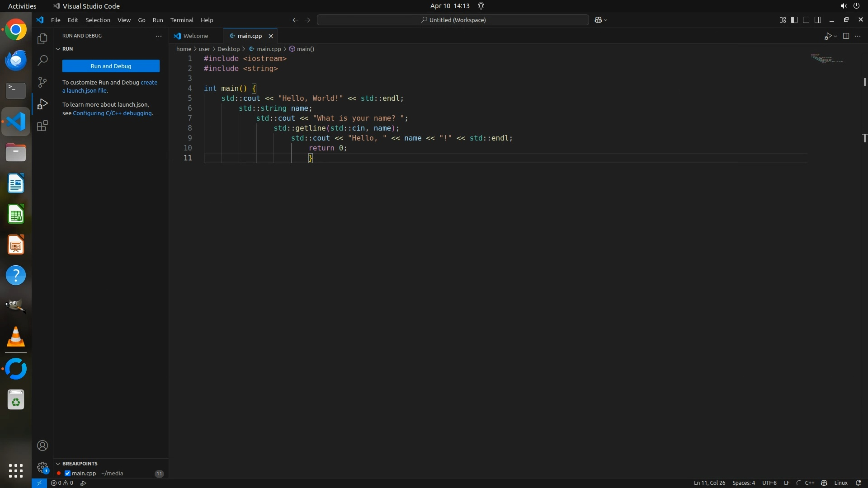868x488 pixels.
Task: Open Configuring C/C++ debugging link
Action: coord(112,113)
